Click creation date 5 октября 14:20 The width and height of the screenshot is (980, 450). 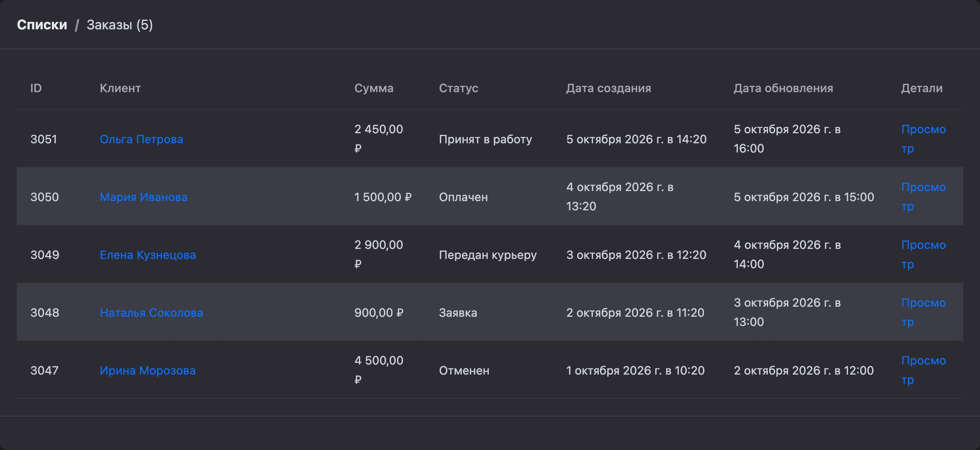[x=637, y=139]
